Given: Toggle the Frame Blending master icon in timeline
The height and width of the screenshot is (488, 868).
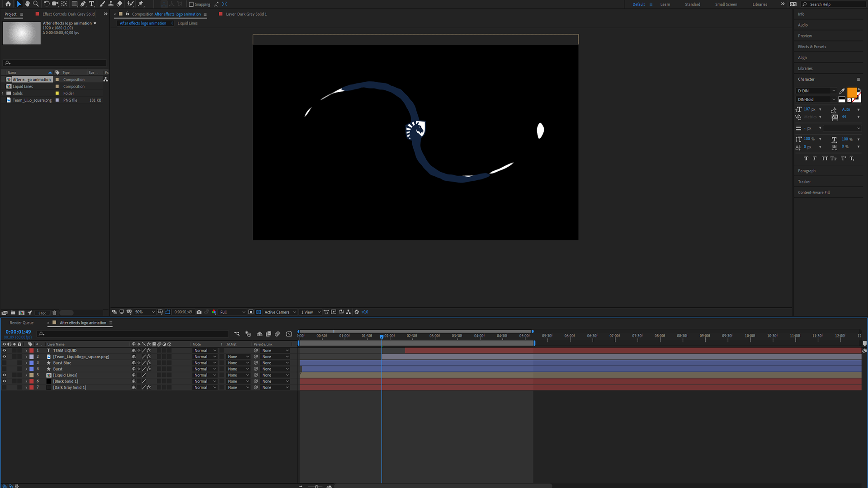Looking at the screenshot, I should pyautogui.click(x=269, y=334).
